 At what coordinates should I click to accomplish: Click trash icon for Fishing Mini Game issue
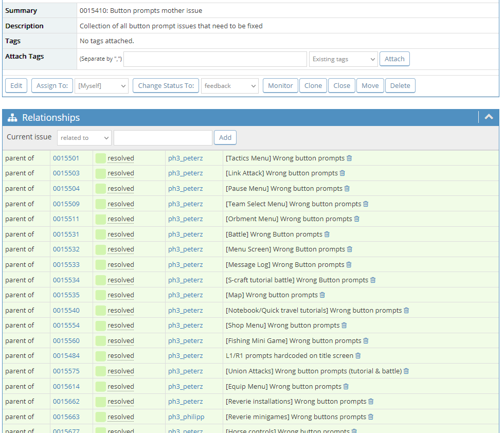(366, 341)
